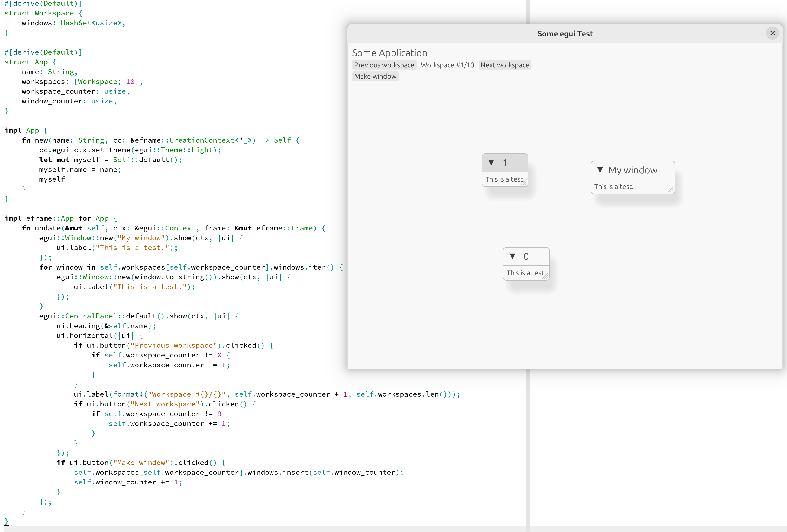The height and width of the screenshot is (532, 787).
Task: Click the Previous workspace button
Action: 384,65
